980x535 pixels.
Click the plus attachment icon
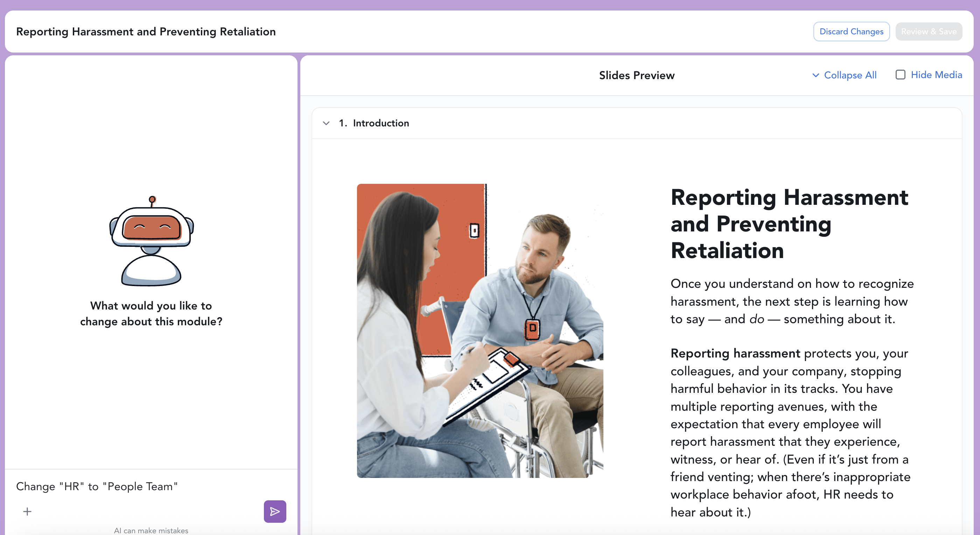(27, 512)
